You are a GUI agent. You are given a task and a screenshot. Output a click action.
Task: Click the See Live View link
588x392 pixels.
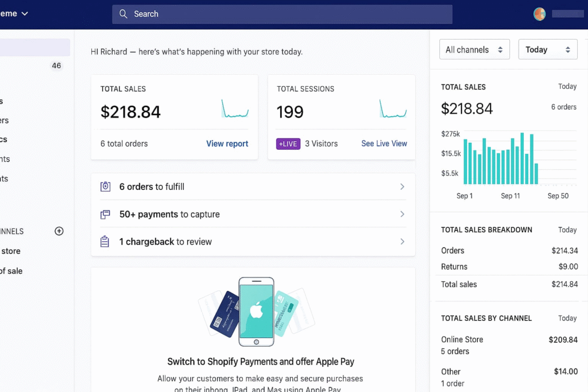click(384, 143)
